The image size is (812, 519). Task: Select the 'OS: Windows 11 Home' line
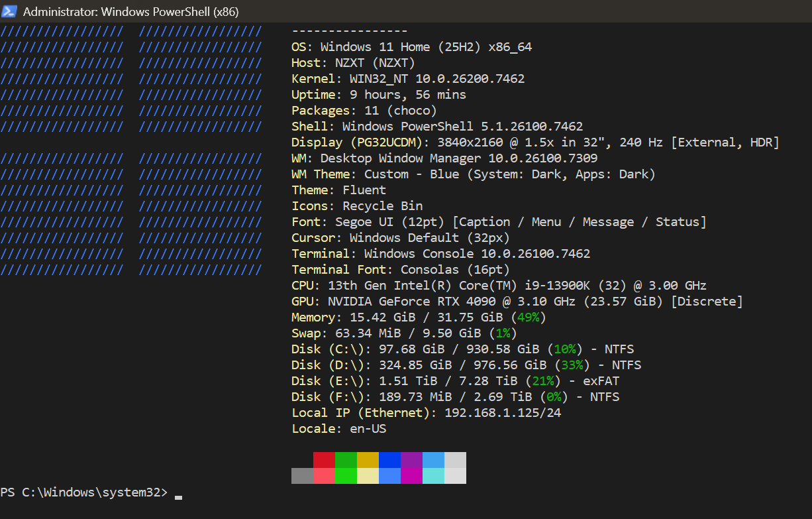(x=411, y=47)
